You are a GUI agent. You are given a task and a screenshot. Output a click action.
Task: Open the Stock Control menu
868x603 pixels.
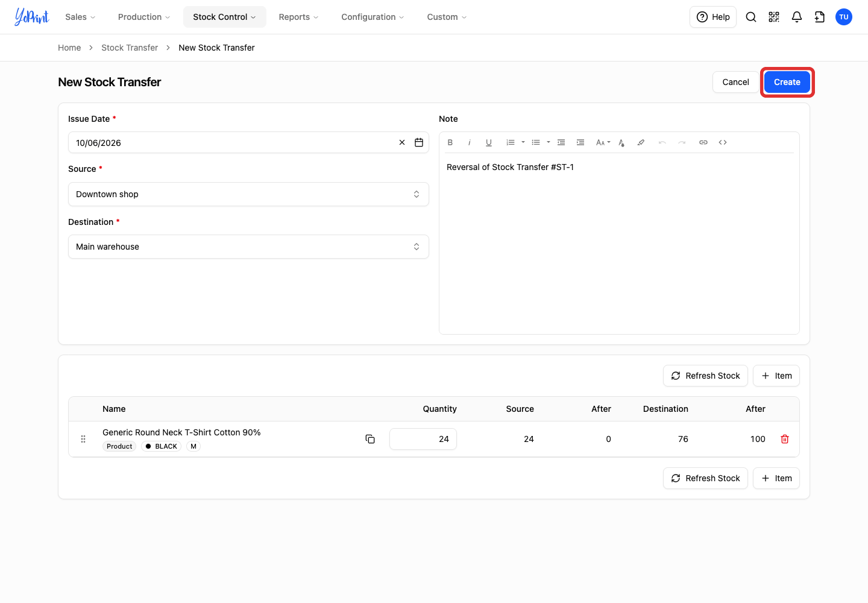224,17
